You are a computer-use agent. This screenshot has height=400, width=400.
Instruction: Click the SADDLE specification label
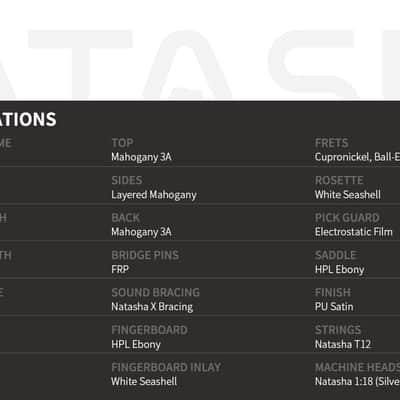point(336,255)
